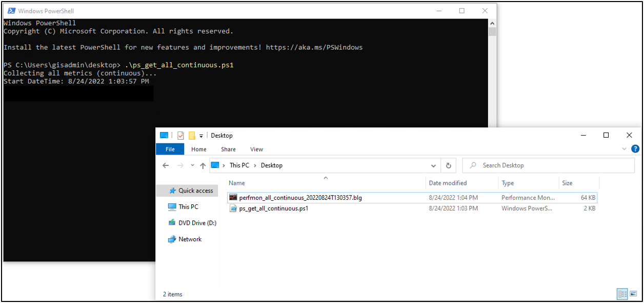Open the Recent locations dropdown arrow

tap(192, 165)
